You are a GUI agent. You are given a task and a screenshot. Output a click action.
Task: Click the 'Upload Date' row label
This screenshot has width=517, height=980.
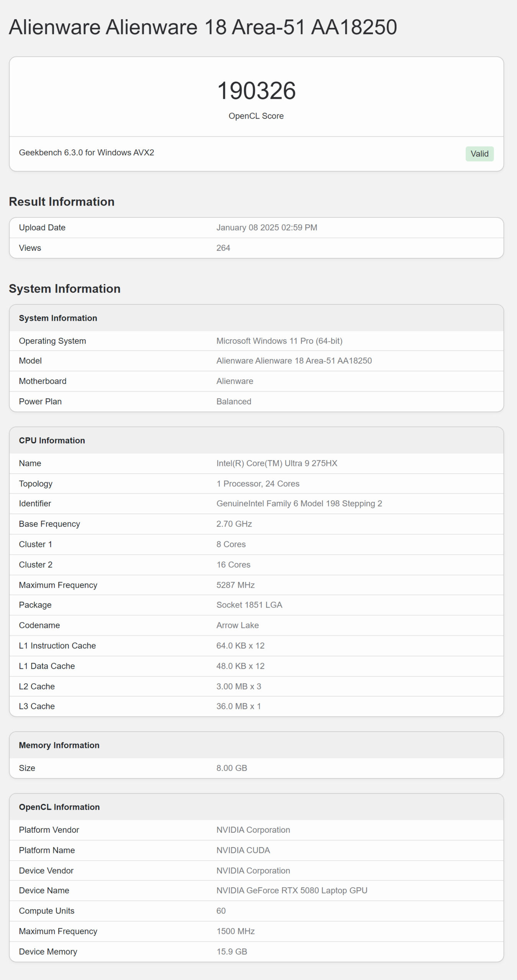42,227
